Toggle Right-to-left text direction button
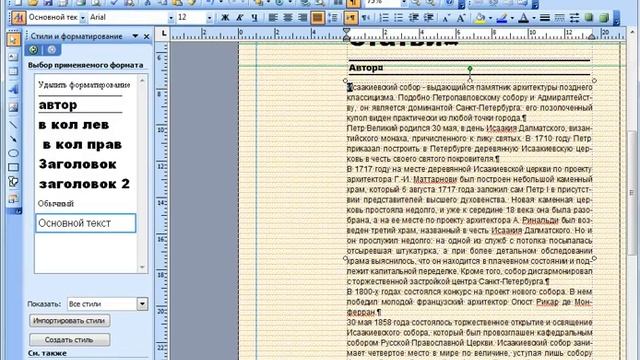640x360 pixels. pyautogui.click(x=366, y=18)
